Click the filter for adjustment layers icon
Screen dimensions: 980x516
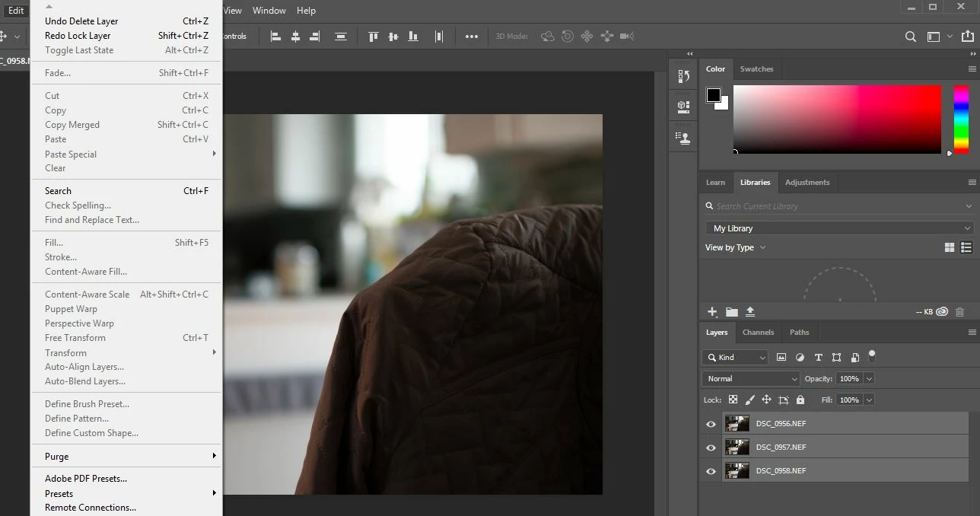[x=800, y=357]
